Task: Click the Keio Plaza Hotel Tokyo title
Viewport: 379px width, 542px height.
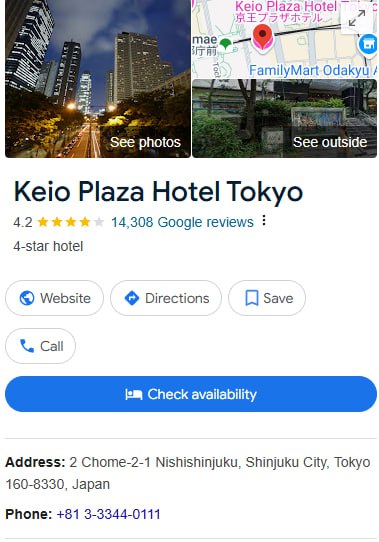Action: (x=158, y=191)
